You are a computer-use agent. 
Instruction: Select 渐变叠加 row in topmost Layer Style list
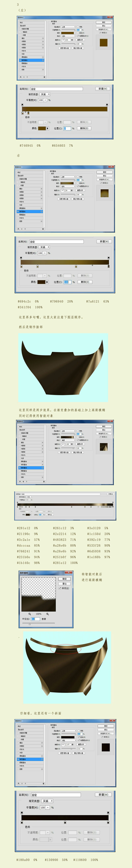pos(32,60)
